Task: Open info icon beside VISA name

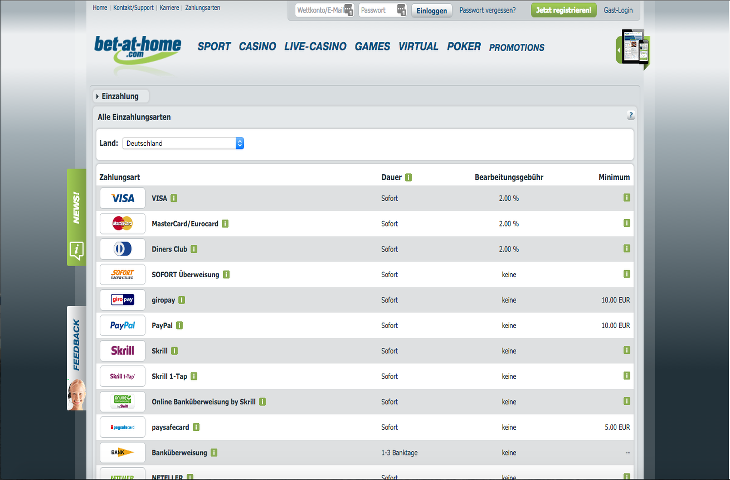Action: (x=174, y=198)
